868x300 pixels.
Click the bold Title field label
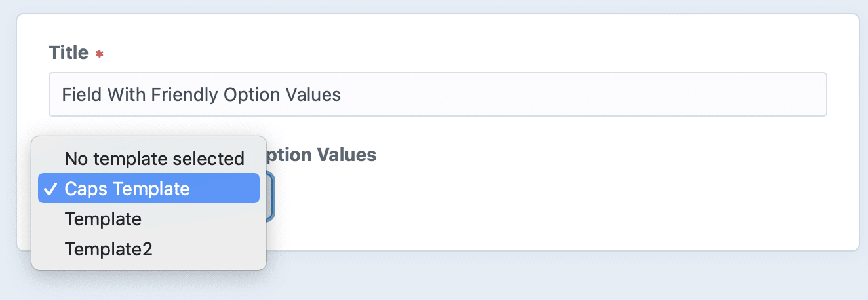[x=69, y=52]
